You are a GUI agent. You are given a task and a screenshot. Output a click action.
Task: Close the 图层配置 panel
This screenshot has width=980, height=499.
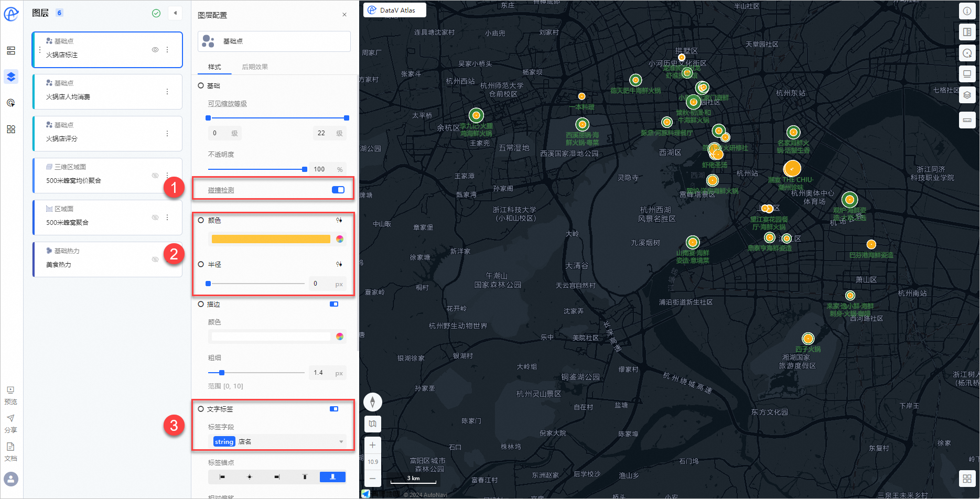click(x=344, y=15)
